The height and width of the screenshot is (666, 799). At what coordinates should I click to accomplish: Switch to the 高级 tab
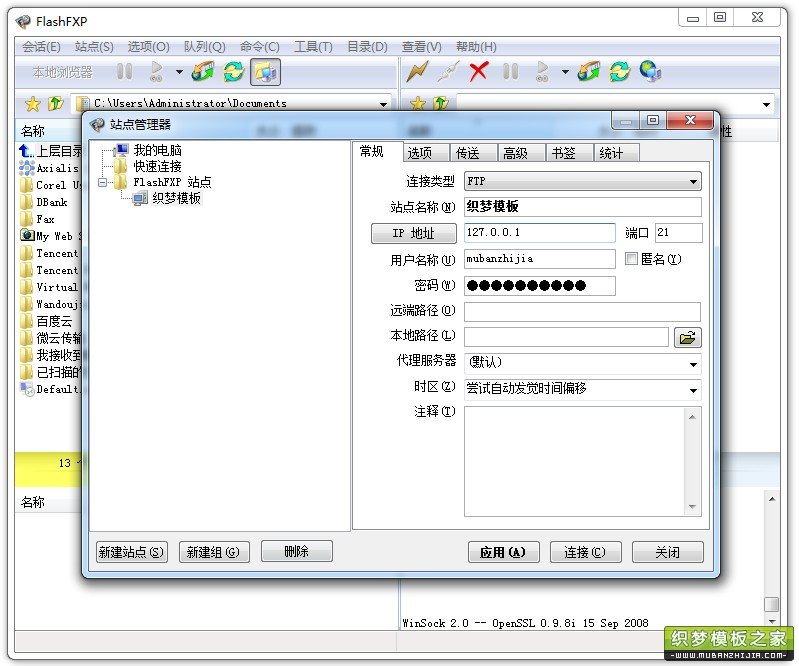(x=521, y=153)
